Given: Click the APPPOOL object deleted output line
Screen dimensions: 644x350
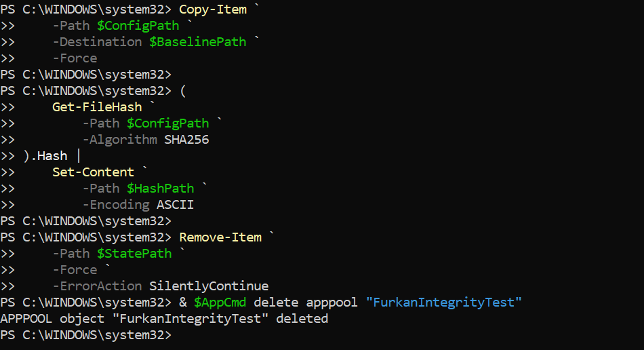Looking at the screenshot, I should click(x=164, y=318).
